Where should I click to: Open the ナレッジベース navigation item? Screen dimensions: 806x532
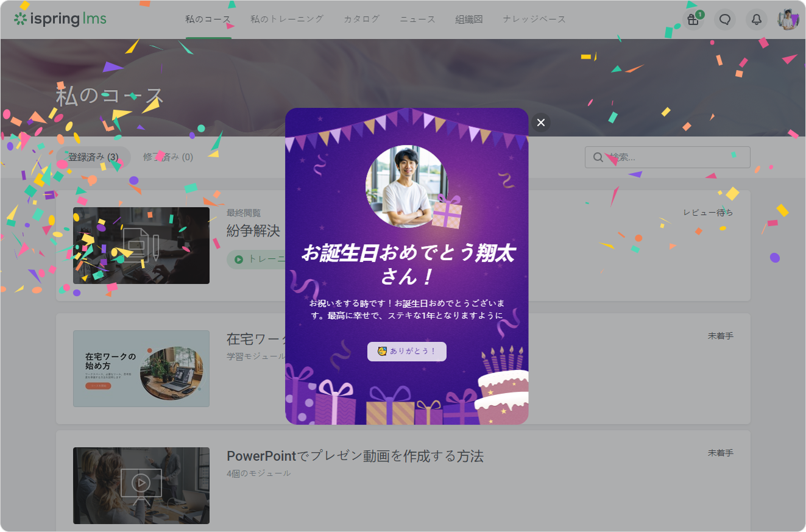point(534,20)
